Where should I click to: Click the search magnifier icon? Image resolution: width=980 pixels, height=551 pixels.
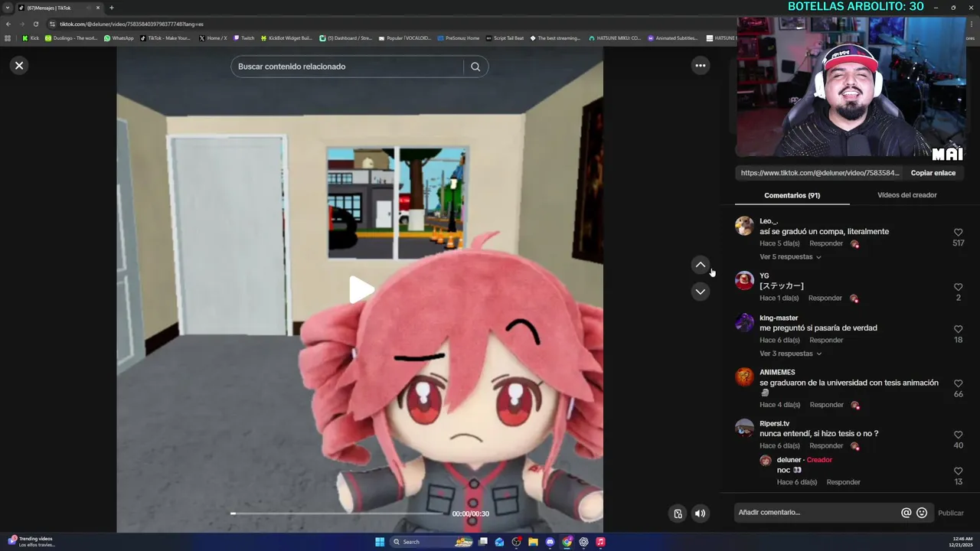pos(475,67)
